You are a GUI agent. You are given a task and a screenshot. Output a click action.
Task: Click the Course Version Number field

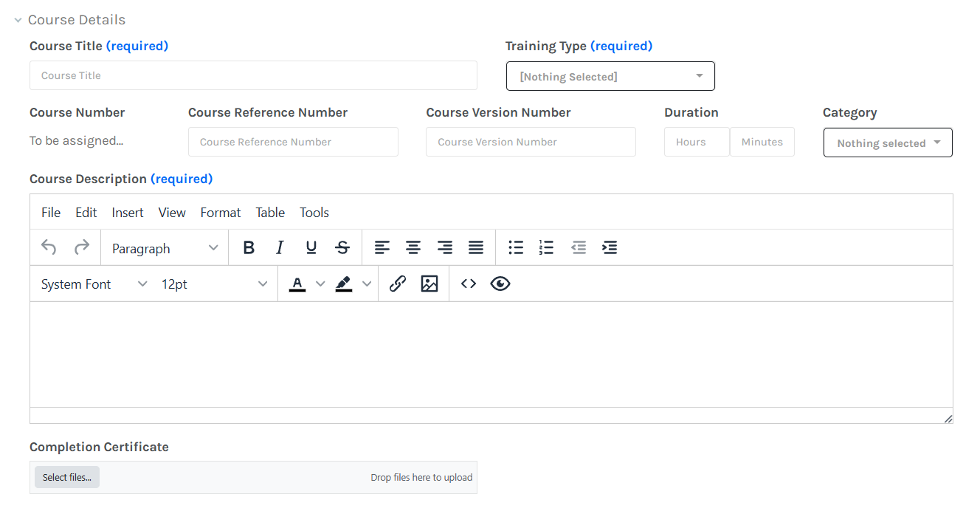531,142
